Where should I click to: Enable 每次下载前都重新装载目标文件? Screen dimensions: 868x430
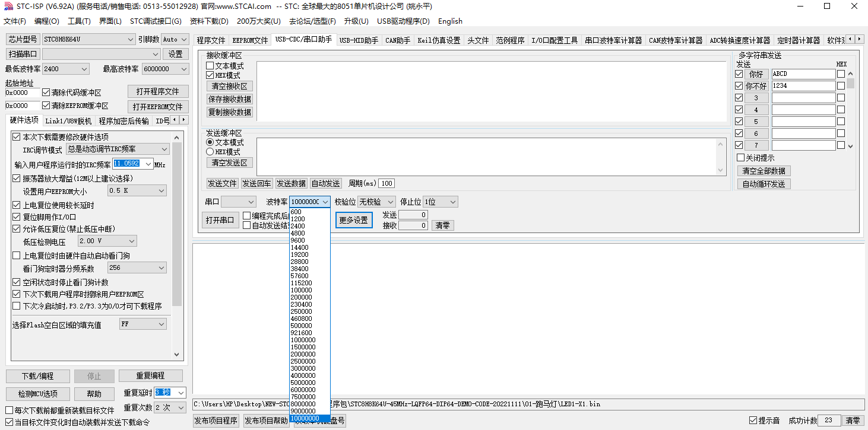[9, 410]
